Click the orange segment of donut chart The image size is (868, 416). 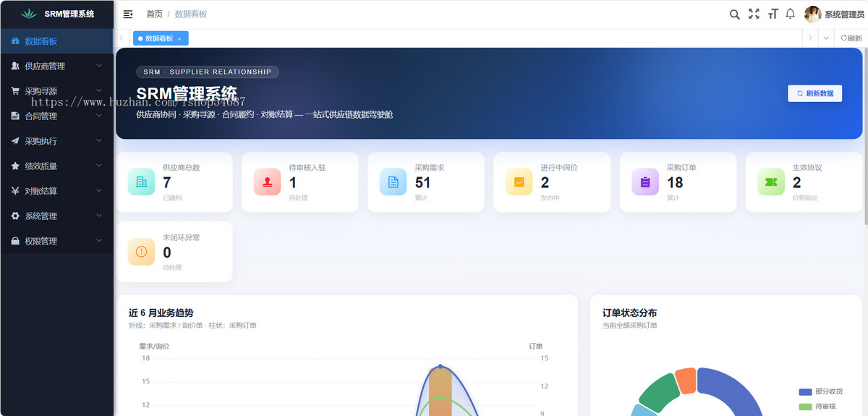686,381
